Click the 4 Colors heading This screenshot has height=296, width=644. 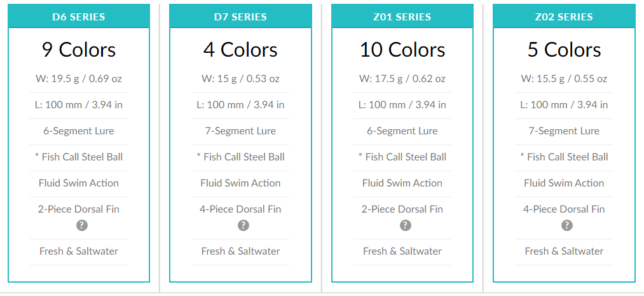[x=240, y=50]
